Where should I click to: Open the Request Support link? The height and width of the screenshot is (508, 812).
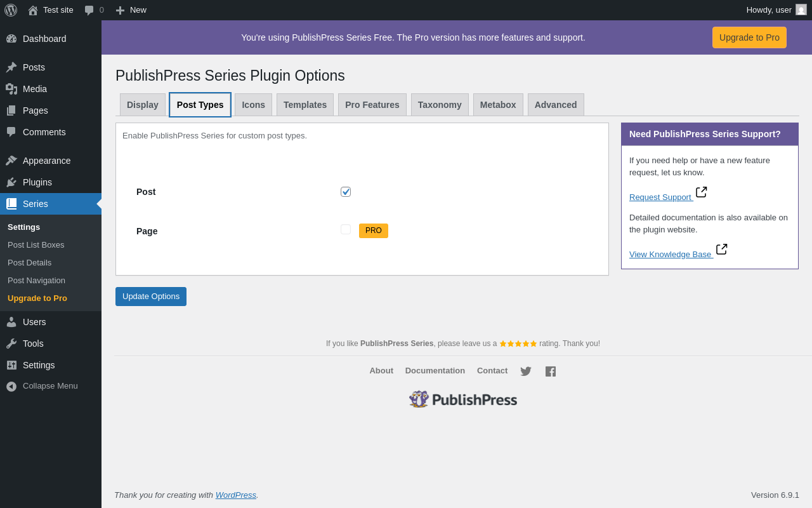click(x=660, y=197)
